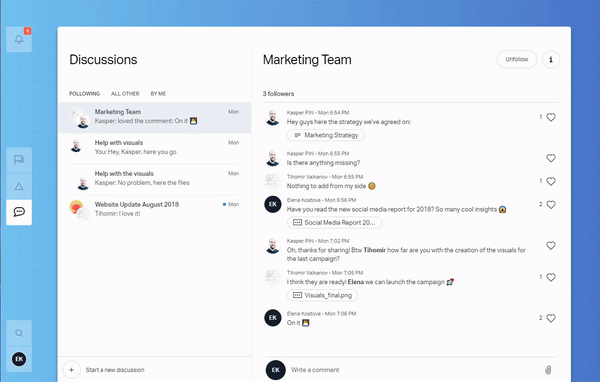Select the discussions chat bubble sidebar icon
This screenshot has width=600, height=382.
pos(19,212)
